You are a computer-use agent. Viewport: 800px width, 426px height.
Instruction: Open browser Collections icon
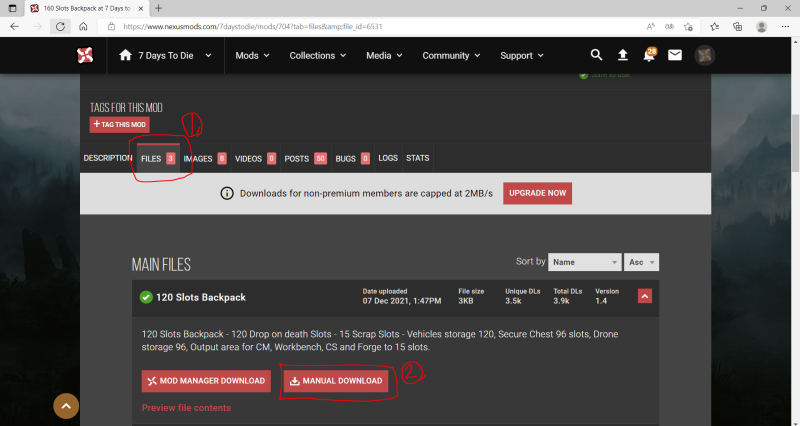coord(737,27)
